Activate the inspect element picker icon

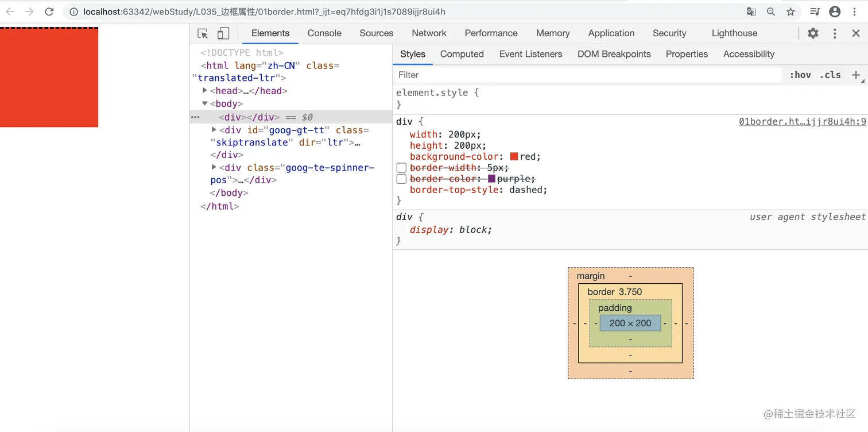pyautogui.click(x=203, y=33)
